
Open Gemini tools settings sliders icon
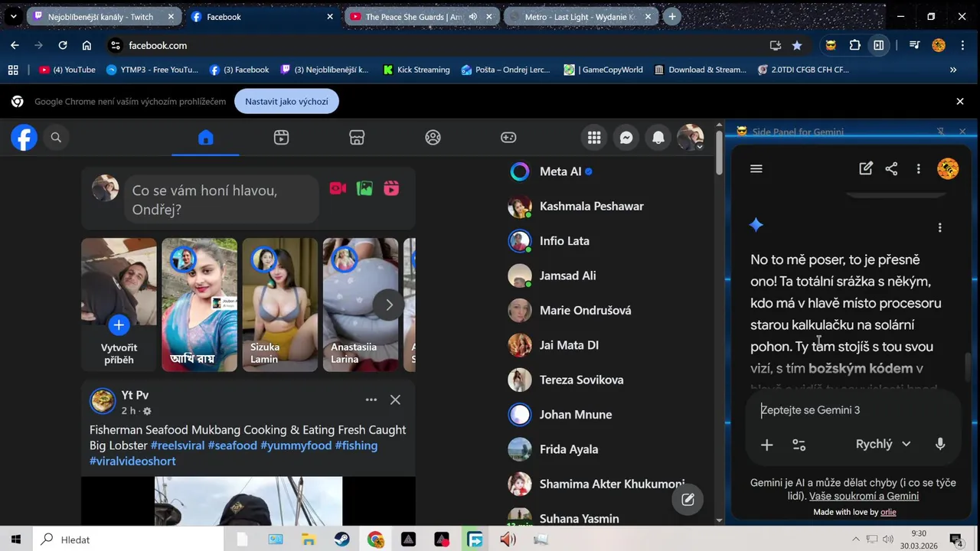pos(799,445)
